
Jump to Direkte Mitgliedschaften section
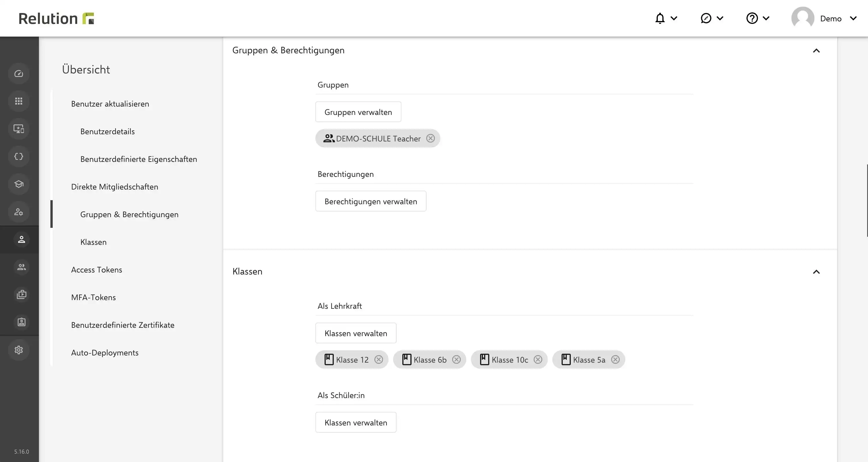coord(115,187)
